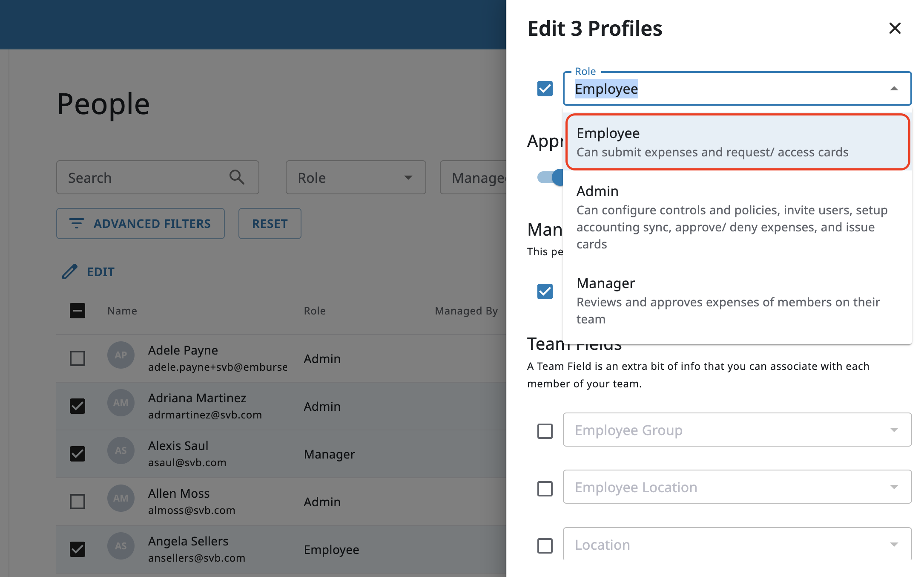Image resolution: width=924 pixels, height=577 pixels.
Task: Click the pencil Edit icon
Action: pos(70,271)
